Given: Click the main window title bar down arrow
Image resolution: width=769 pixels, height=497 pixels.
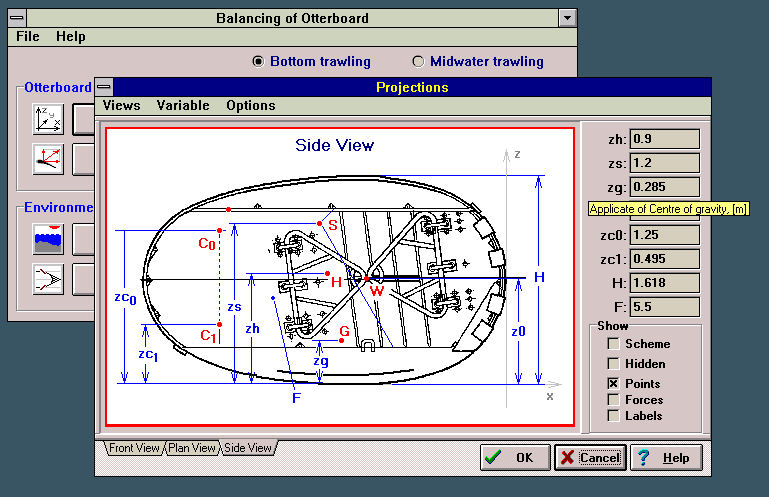Looking at the screenshot, I should click(x=567, y=18).
